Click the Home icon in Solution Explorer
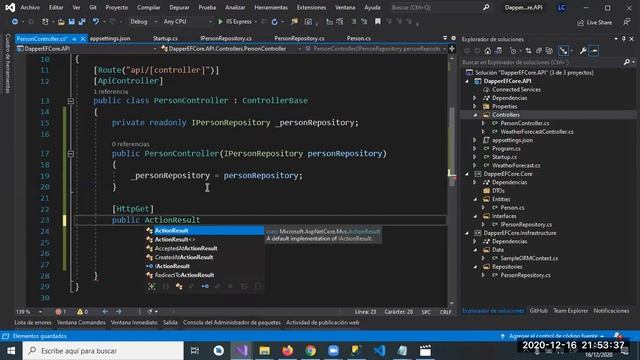640x360 pixels. [x=487, y=51]
